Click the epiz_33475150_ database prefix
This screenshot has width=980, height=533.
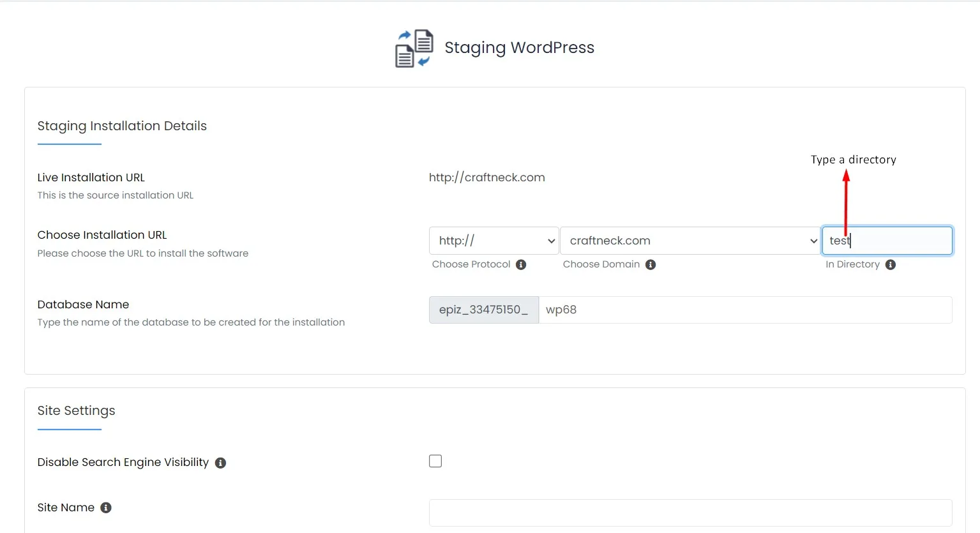click(484, 310)
